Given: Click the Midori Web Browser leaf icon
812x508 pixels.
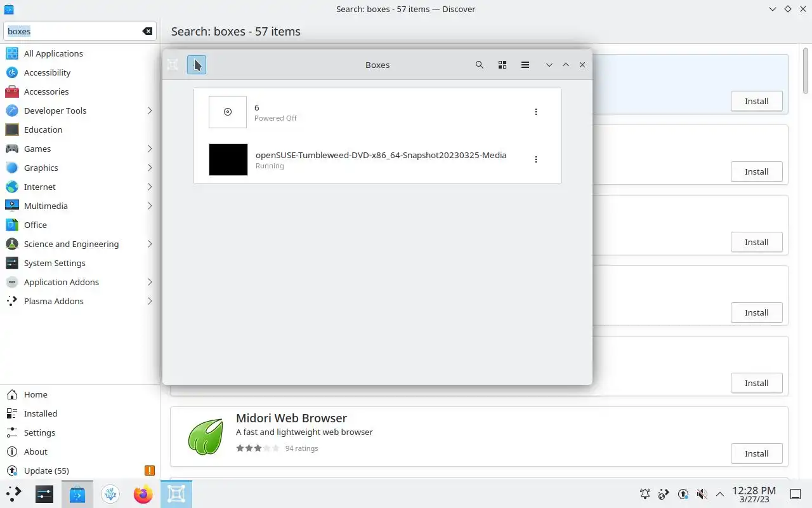Looking at the screenshot, I should [206, 436].
